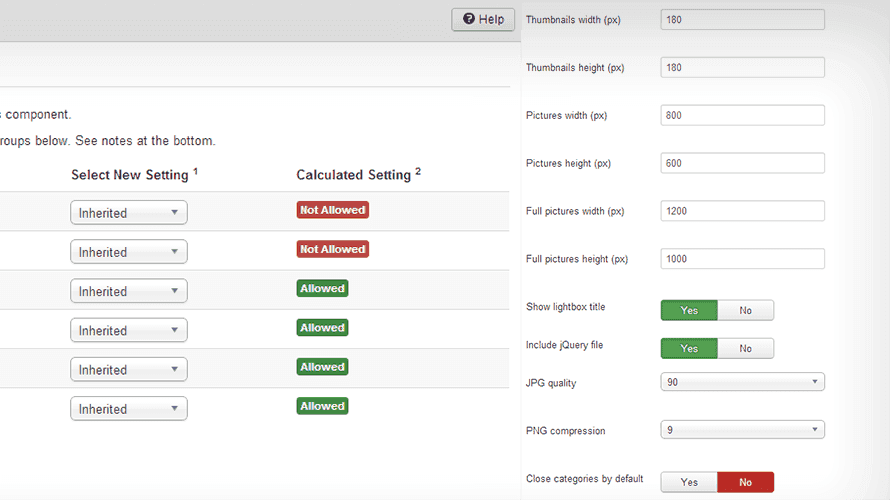Select Yes for Show lightbox title
890x500 pixels.
689,311
